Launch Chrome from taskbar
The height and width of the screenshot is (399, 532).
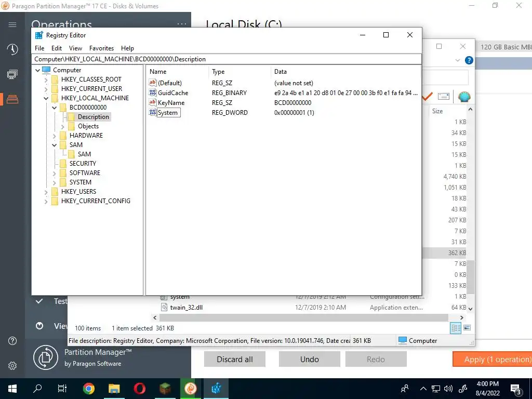pos(88,389)
